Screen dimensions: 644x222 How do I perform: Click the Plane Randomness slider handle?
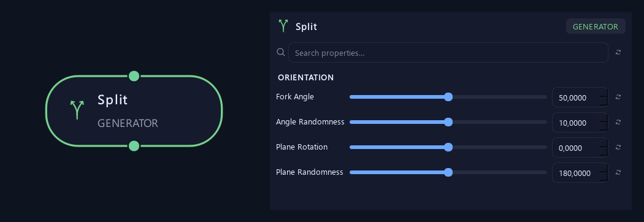point(448,172)
